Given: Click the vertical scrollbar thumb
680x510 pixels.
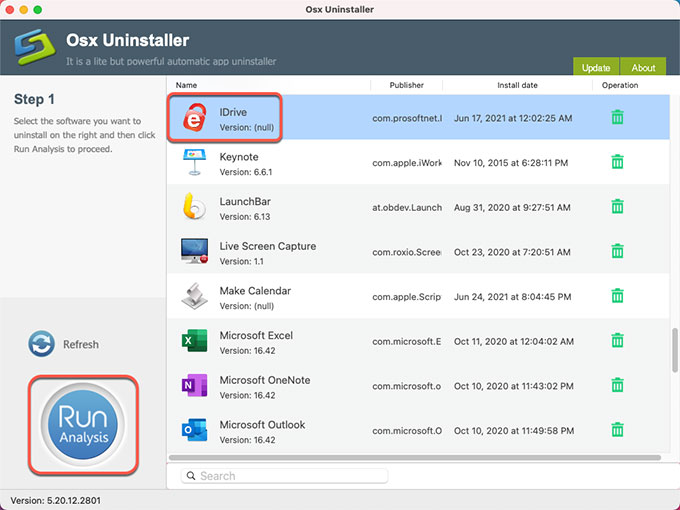Looking at the screenshot, I should click(675, 350).
